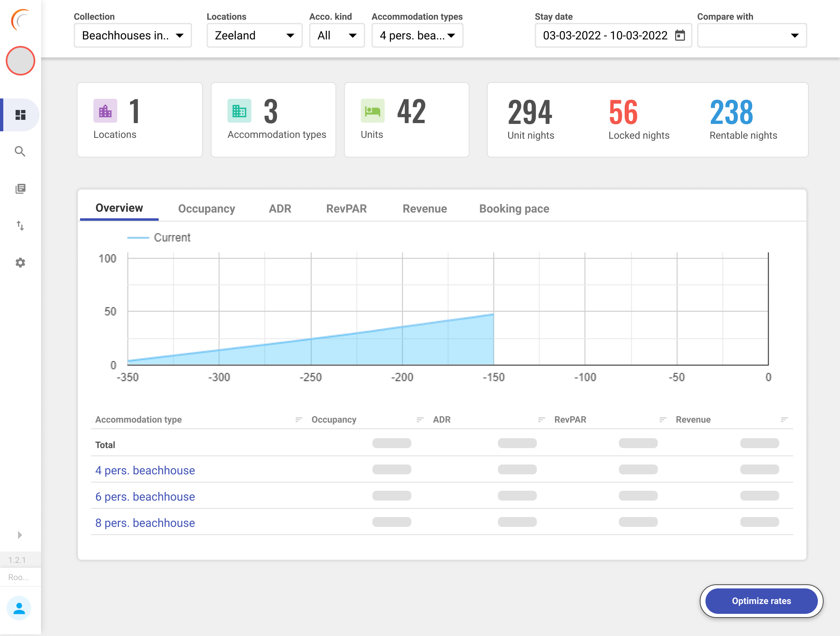
Task: Switch to the Occupancy tab
Action: (206, 208)
